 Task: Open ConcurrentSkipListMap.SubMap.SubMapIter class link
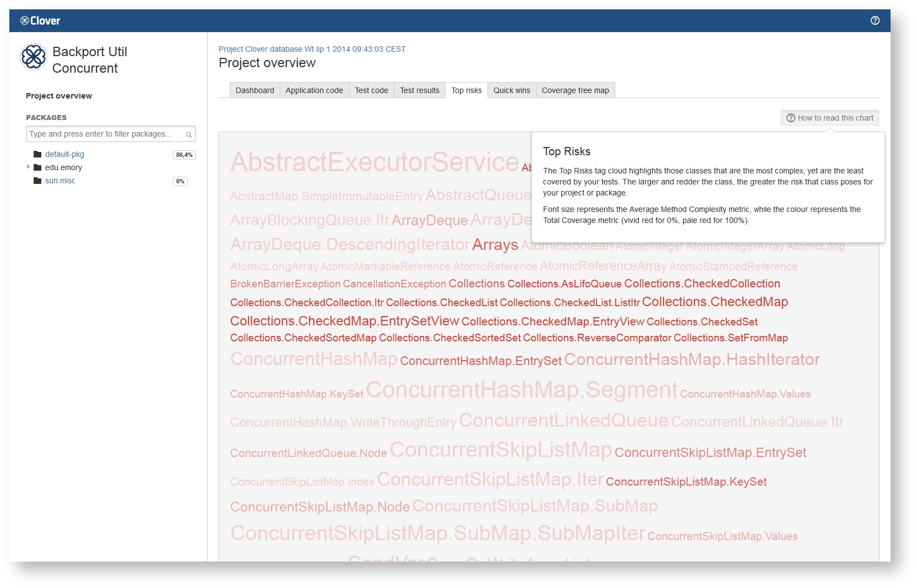[438, 533]
